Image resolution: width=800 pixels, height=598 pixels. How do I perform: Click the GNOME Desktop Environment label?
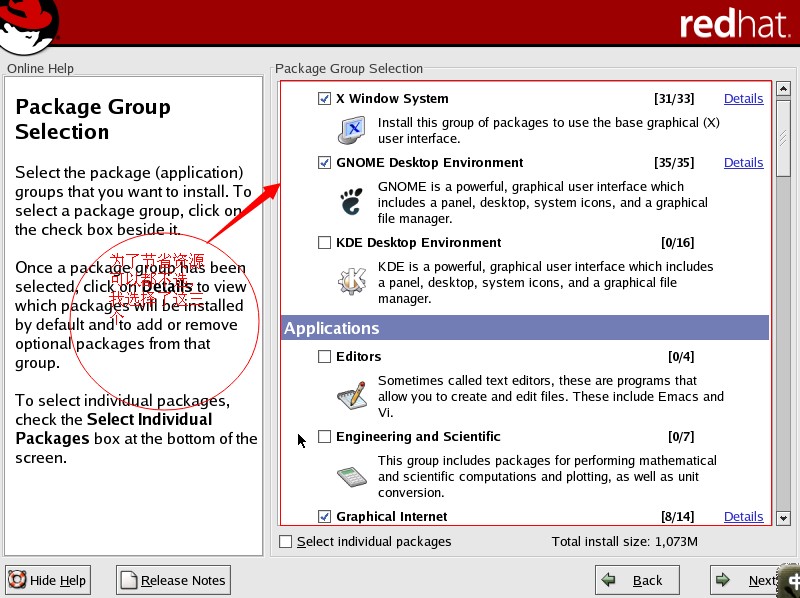tap(430, 162)
